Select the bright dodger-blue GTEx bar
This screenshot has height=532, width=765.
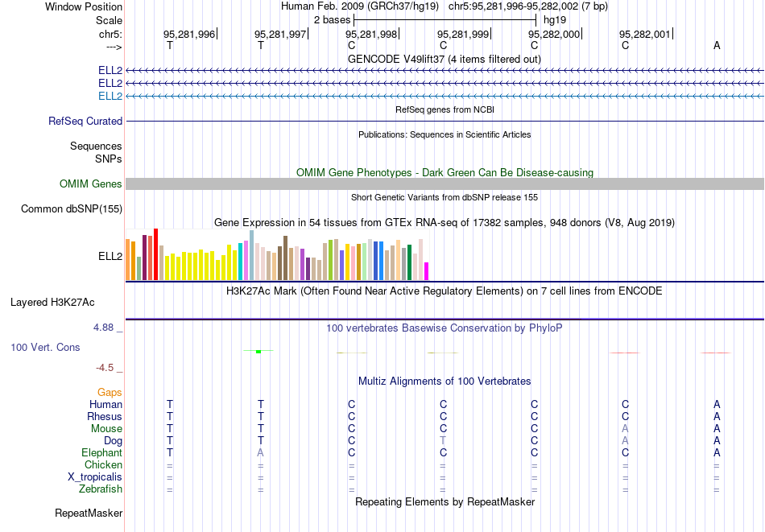pyautogui.click(x=381, y=261)
